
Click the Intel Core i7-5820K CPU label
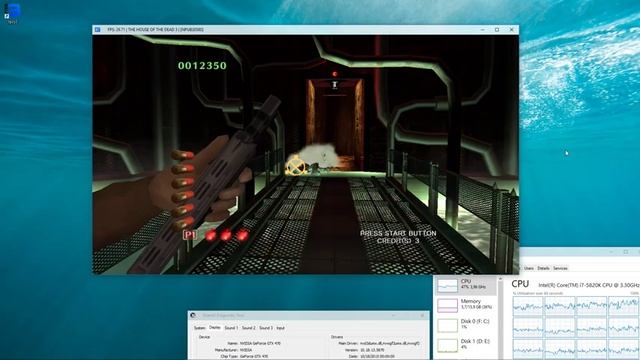pos(589,285)
